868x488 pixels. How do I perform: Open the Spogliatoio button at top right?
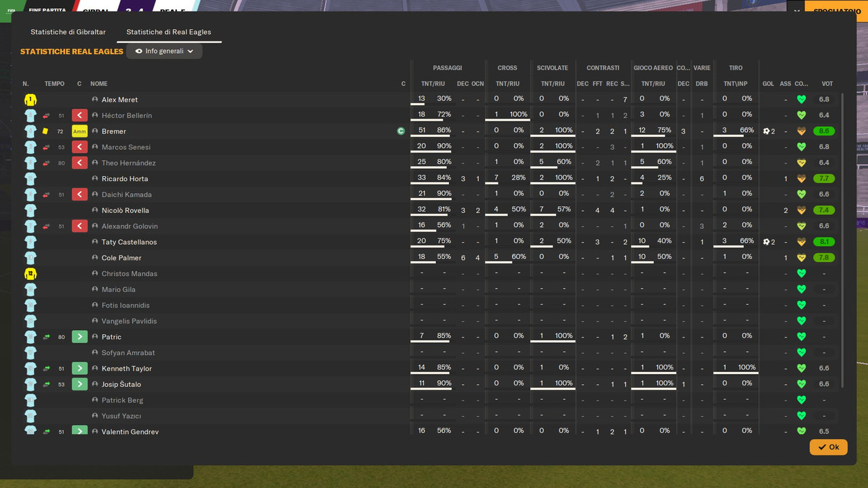pos(838,11)
